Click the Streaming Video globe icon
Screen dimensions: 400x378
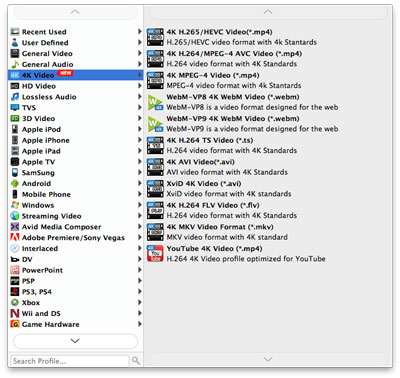(x=15, y=216)
